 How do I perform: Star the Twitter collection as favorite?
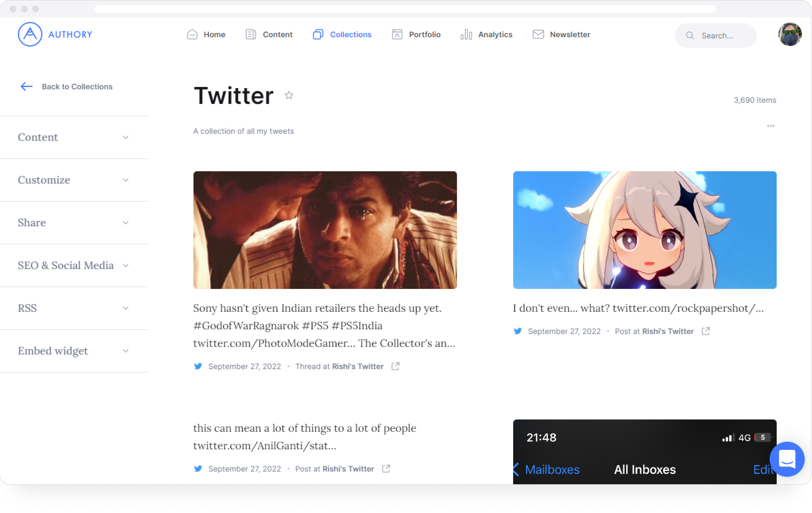(x=289, y=95)
